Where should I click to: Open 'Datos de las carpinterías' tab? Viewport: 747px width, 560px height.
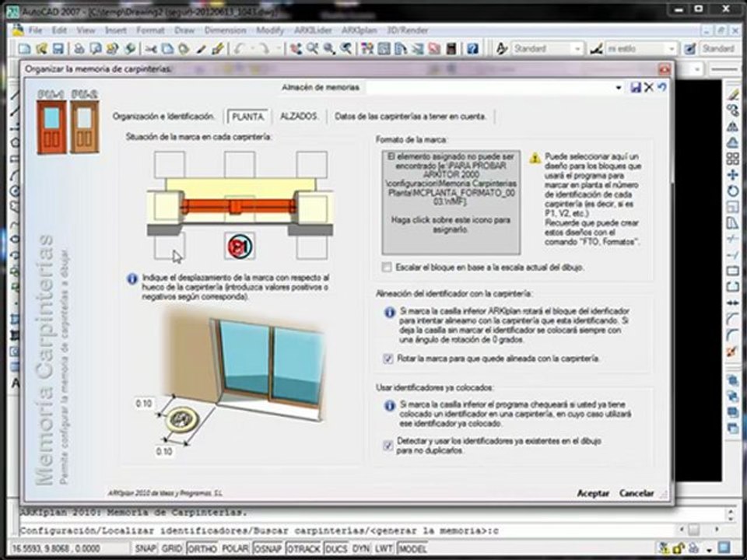tap(410, 117)
